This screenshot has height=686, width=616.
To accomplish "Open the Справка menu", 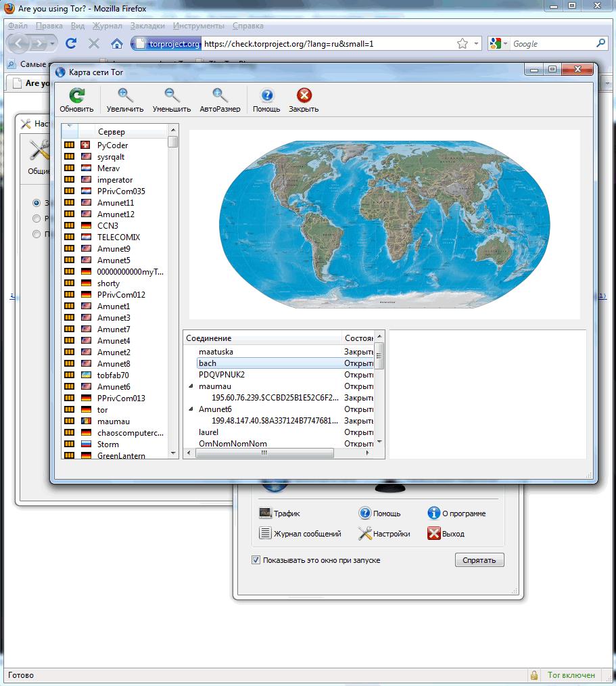I will point(248,26).
